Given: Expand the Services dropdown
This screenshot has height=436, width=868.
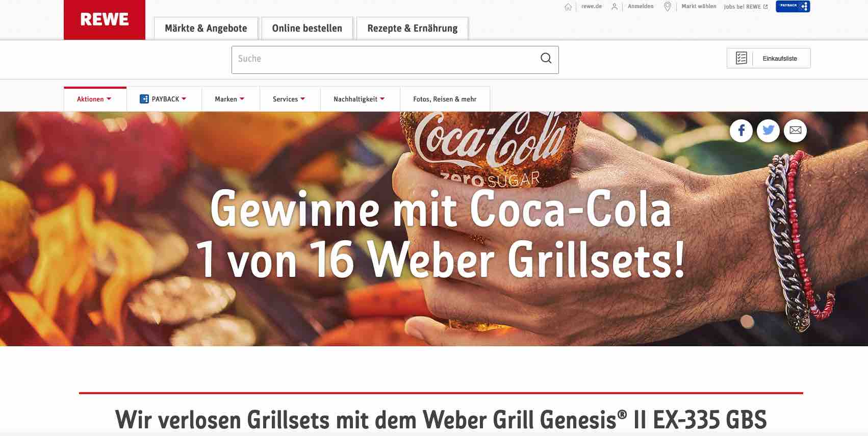Looking at the screenshot, I should click(289, 99).
